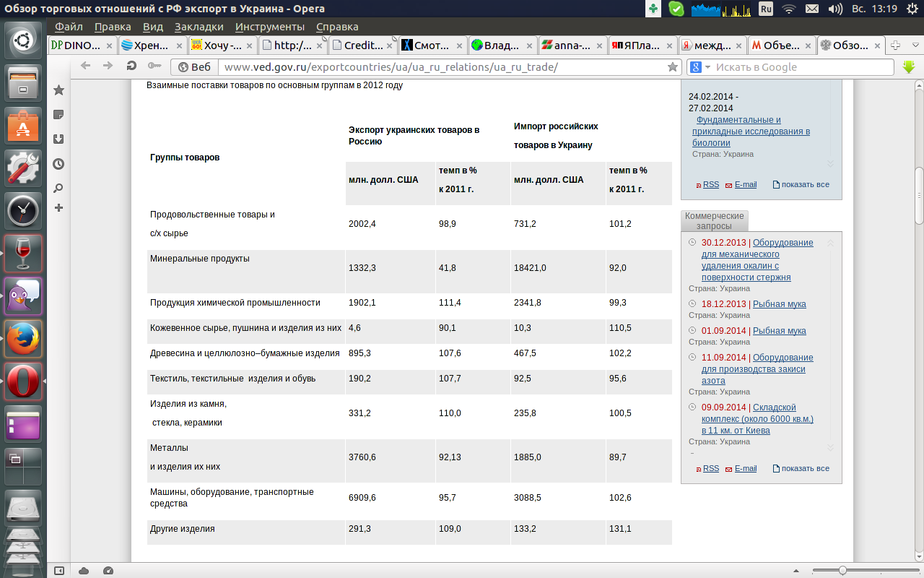This screenshot has width=924, height=578.
Task: Click RSS link in the Коммерческие запросы box
Action: tap(711, 468)
